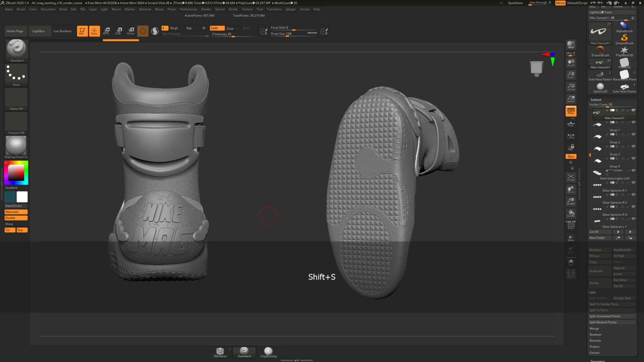
Task: Hide Strap 1 subtool via eye icon
Action: tap(633, 122)
